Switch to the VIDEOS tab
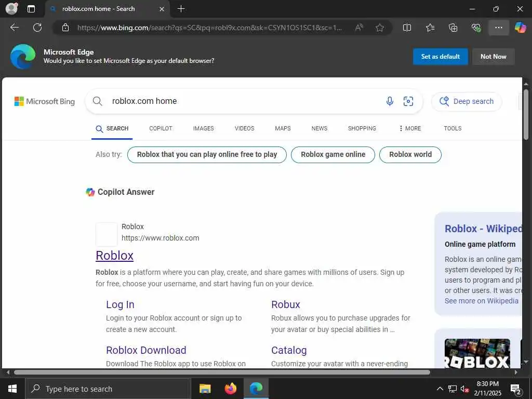The width and height of the screenshot is (532, 399). 244,129
